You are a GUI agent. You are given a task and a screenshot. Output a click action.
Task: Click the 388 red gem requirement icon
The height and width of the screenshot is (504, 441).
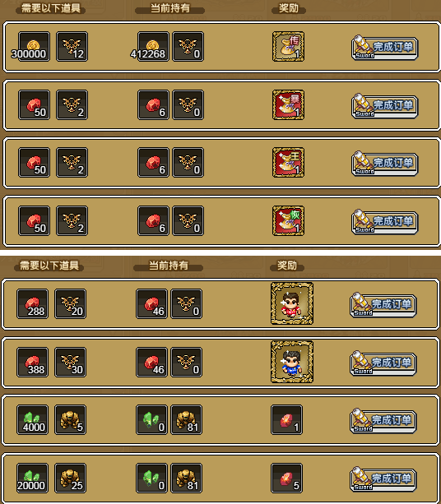click(x=32, y=362)
